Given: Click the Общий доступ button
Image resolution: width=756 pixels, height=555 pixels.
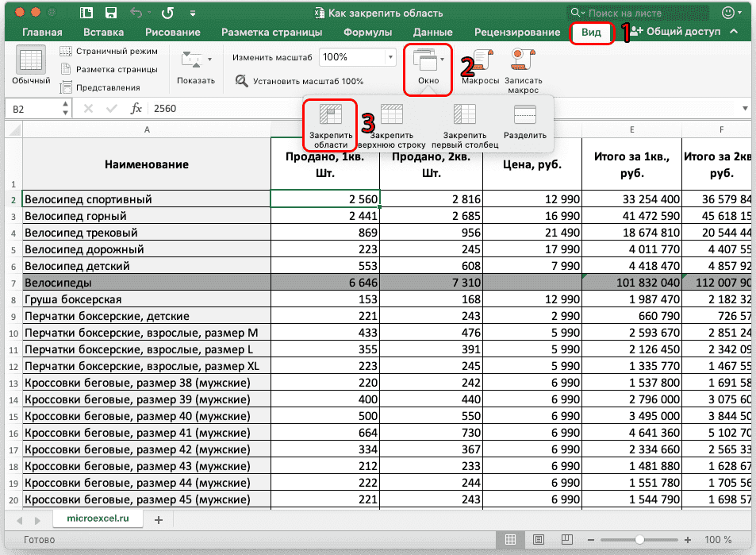Looking at the screenshot, I should click(x=675, y=33).
